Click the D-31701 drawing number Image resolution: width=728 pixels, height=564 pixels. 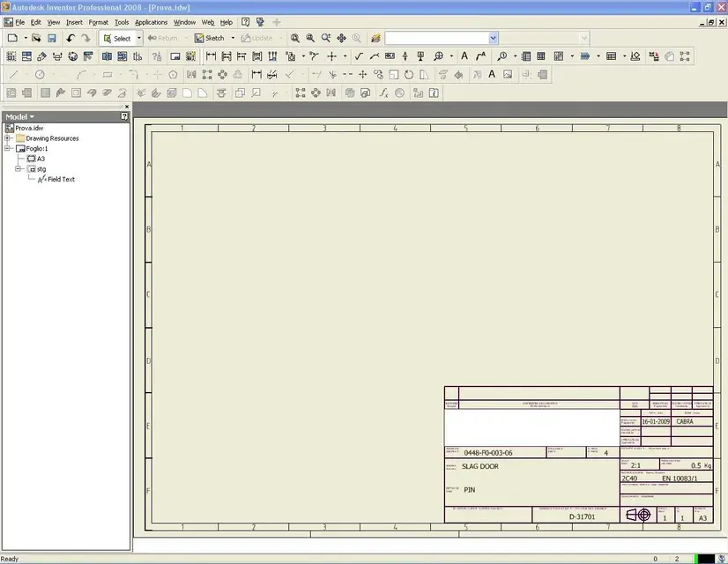coord(582,516)
